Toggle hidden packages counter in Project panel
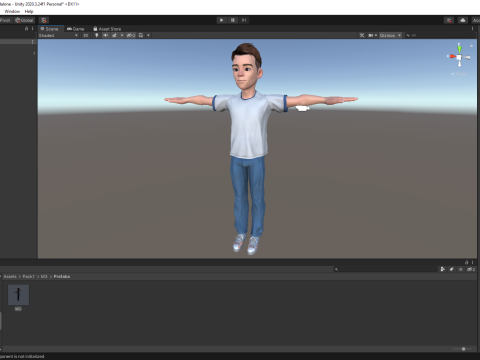Screen dimensions: 480x360 tap(471, 269)
